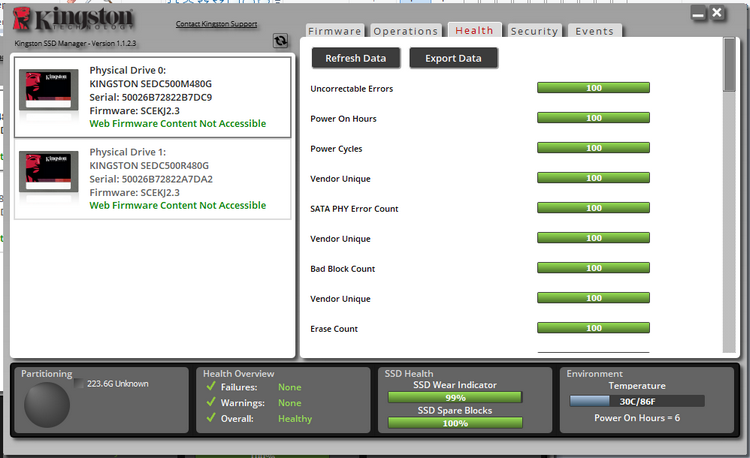Image resolution: width=750 pixels, height=458 pixels.
Task: Click the Uncorrectable Errors 100 bar
Action: pos(593,87)
